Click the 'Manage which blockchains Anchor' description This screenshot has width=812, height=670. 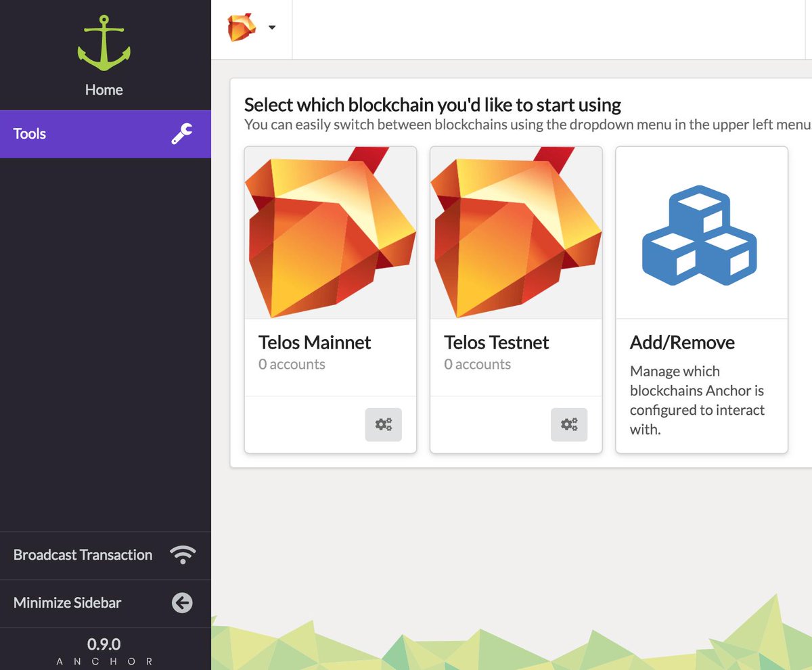tap(698, 400)
